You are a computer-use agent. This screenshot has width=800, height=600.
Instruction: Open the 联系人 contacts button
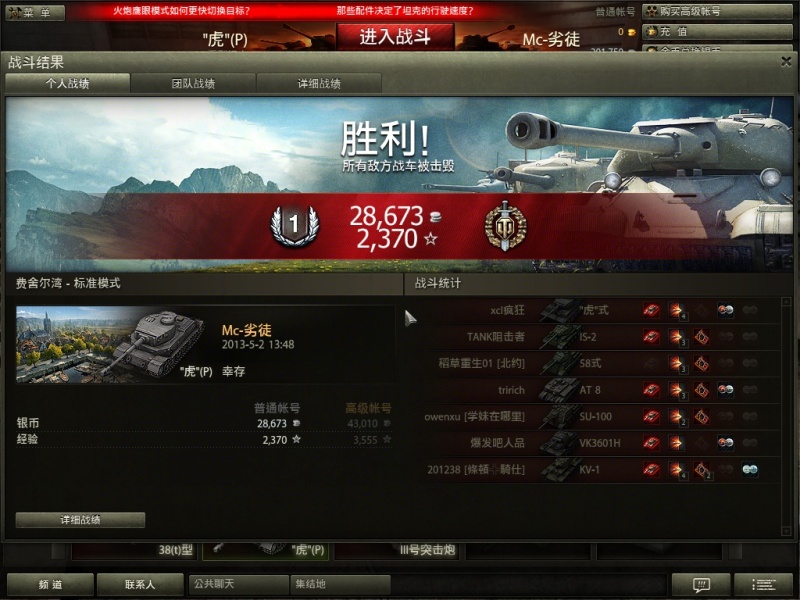[x=140, y=585]
